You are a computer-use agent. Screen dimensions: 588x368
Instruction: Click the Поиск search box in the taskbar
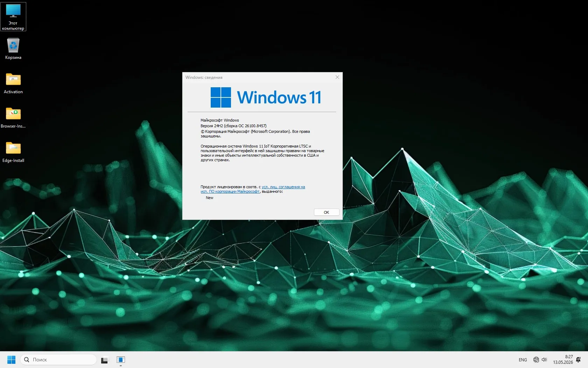tap(58, 360)
